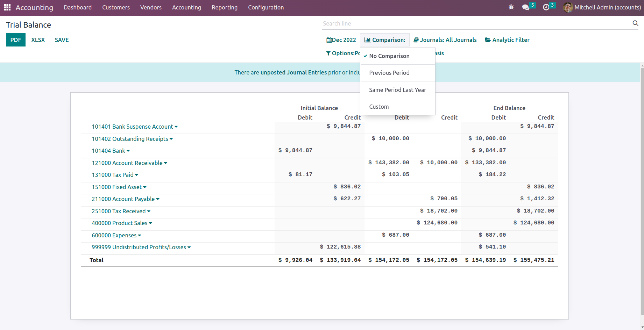This screenshot has width=644, height=330.
Task: Click the calendar icon beside Dec 2022
Action: point(329,40)
